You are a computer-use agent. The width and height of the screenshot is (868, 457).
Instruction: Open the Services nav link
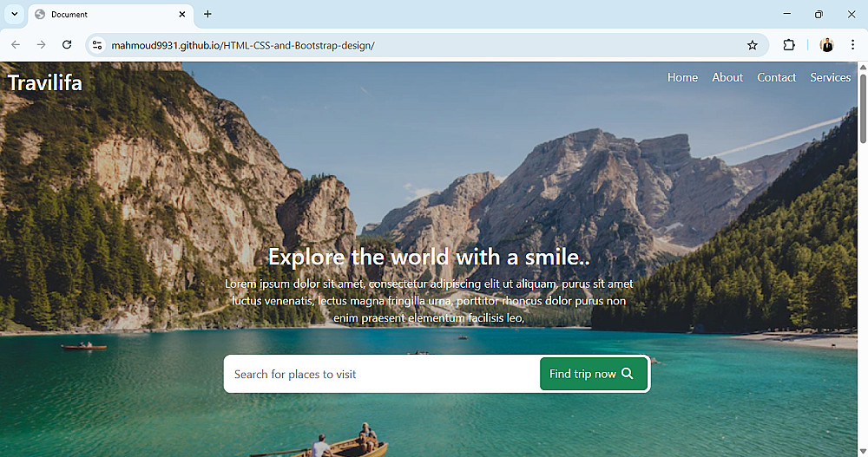tap(831, 77)
